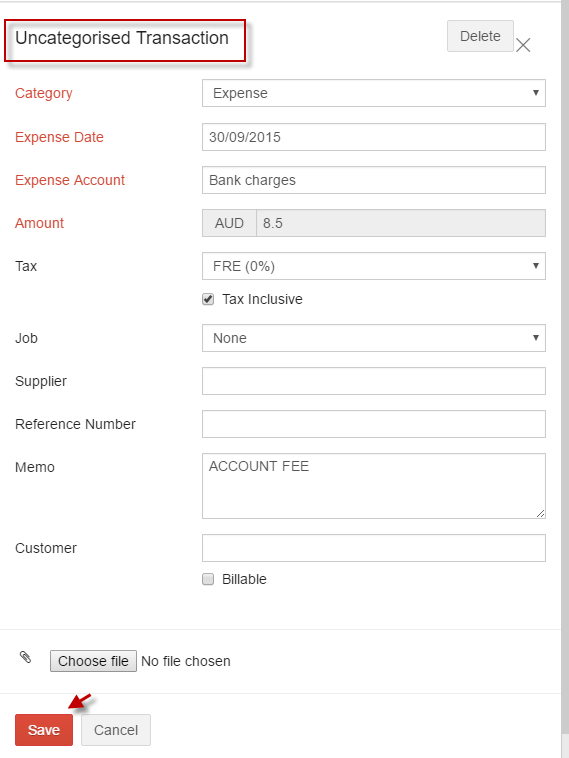This screenshot has width=569, height=758.
Task: Click Choose file to attach document
Action: 93,661
